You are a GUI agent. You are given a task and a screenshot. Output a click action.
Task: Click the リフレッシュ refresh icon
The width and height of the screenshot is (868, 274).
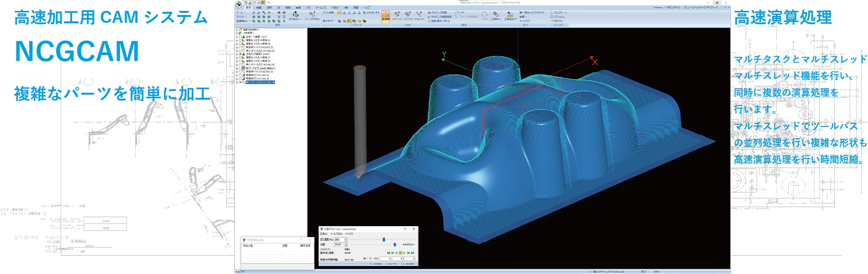(557, 17)
